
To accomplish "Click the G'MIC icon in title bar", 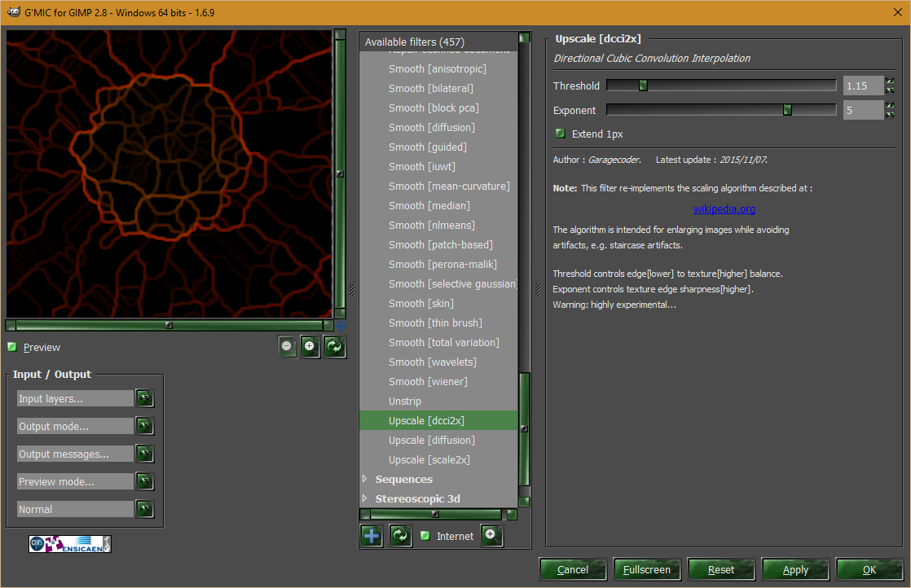I will [x=13, y=11].
